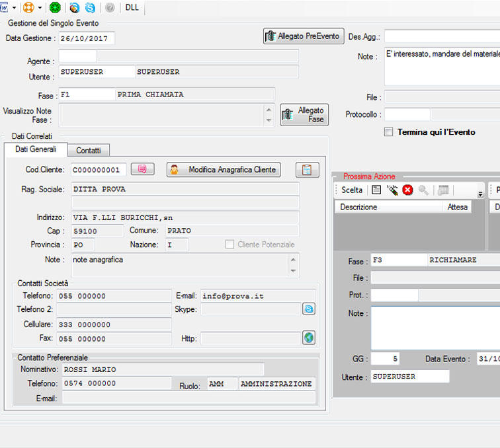
Task: Click the Agente code input field
Action: pos(77,56)
